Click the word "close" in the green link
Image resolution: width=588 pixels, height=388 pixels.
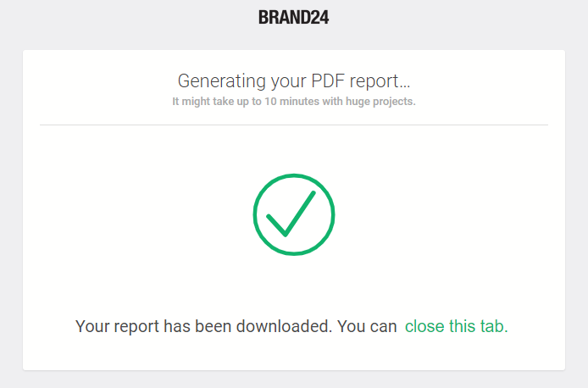pyautogui.click(x=424, y=326)
